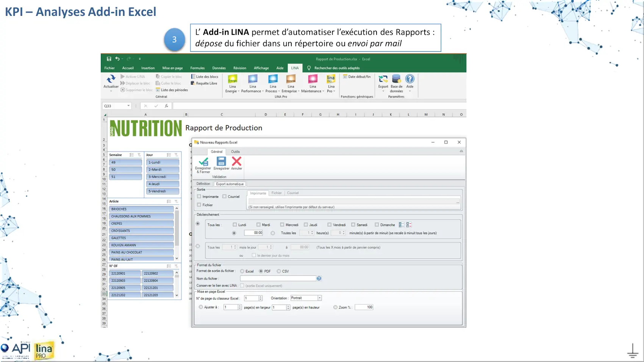Tick the Vendredi checkbox
The height and width of the screenshot is (362, 644).
[330, 225]
